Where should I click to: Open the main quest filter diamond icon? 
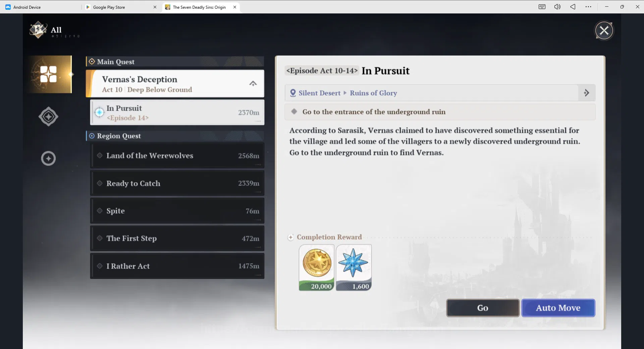point(48,116)
